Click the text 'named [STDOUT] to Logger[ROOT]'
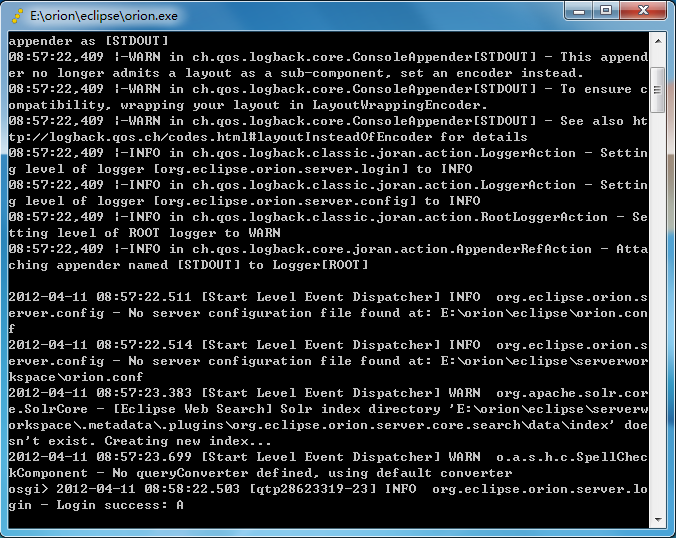The height and width of the screenshot is (538, 676). (248, 265)
